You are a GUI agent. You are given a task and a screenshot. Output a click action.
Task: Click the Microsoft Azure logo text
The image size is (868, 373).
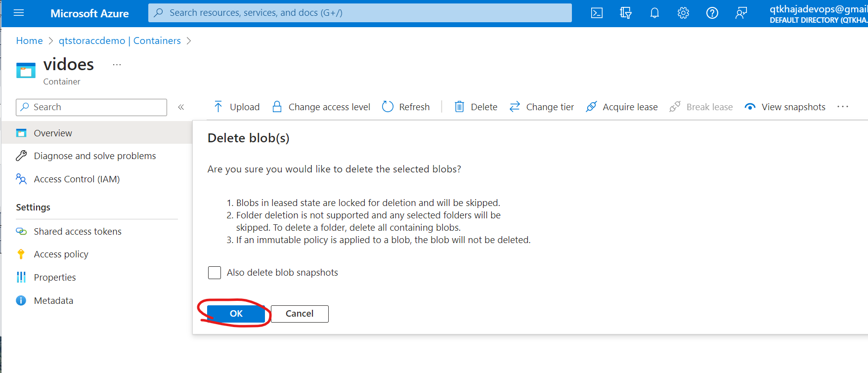tap(89, 13)
